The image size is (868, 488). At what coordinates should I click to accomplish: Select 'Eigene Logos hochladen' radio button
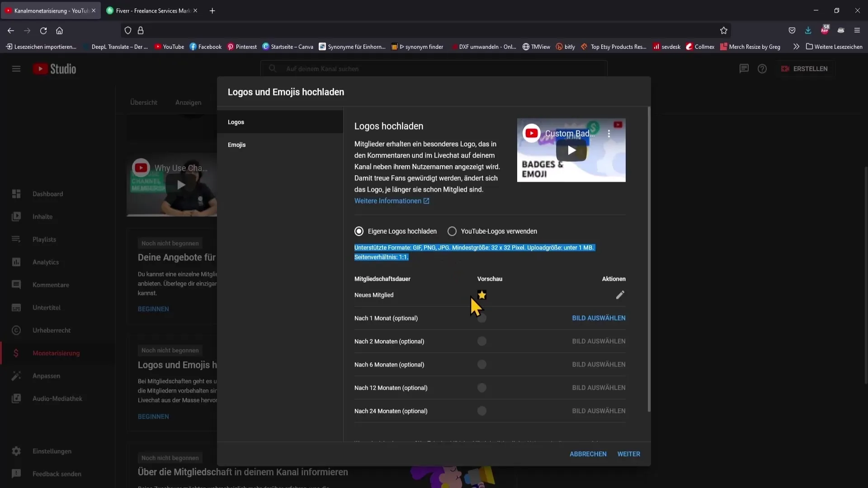(359, 231)
